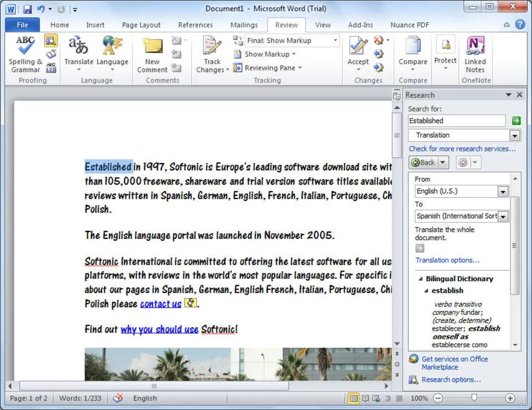The height and width of the screenshot is (410, 532).
Task: Click the Search for input field
Action: (457, 121)
